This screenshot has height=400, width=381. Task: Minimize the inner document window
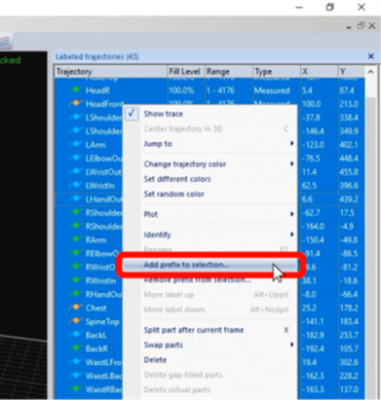[349, 27]
